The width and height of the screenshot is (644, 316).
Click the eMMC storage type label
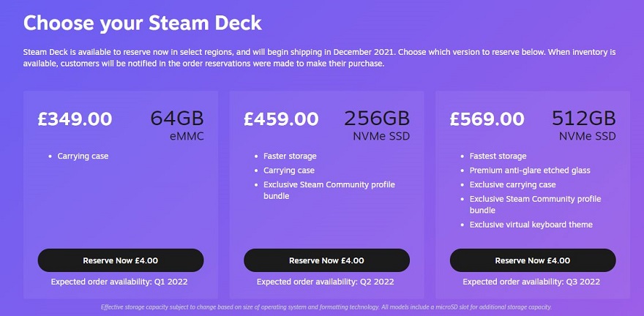pyautogui.click(x=187, y=137)
